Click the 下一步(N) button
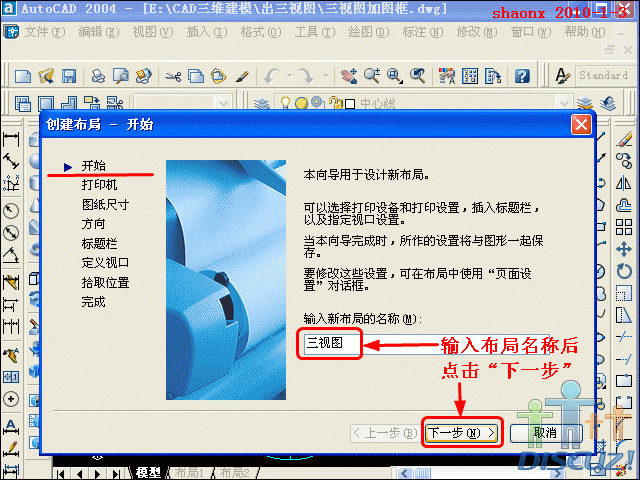Viewport: 640px width, 480px height. pos(462,433)
